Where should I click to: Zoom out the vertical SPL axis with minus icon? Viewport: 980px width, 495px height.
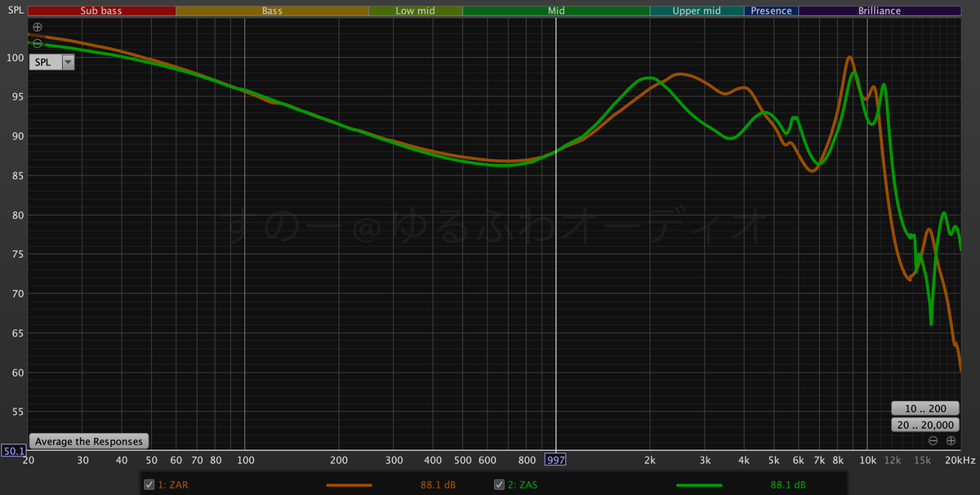(37, 43)
